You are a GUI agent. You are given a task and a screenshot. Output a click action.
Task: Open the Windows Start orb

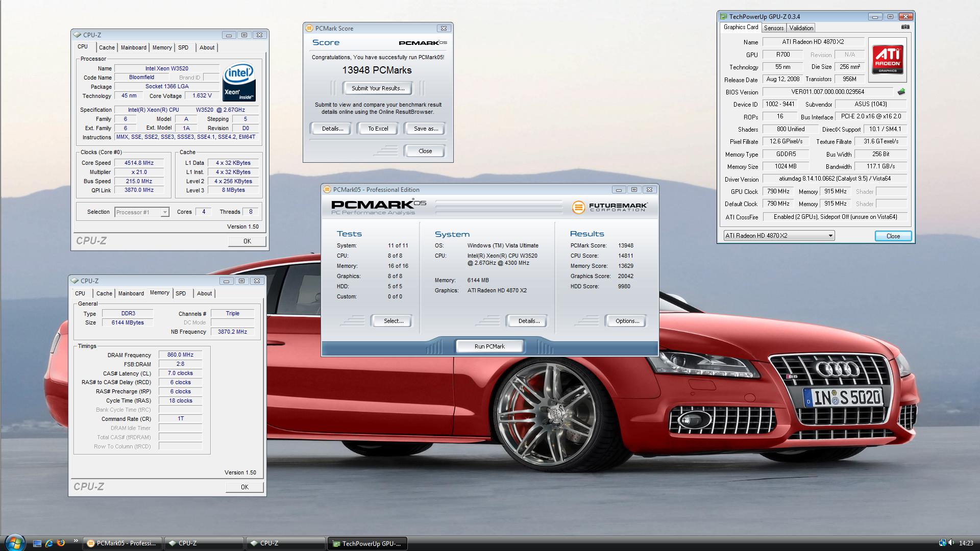pyautogui.click(x=14, y=542)
